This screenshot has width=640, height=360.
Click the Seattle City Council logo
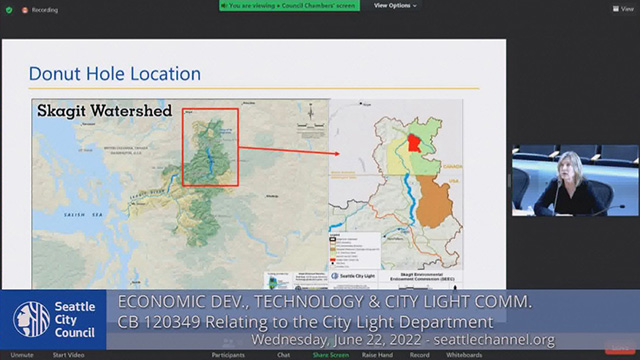tap(53, 320)
